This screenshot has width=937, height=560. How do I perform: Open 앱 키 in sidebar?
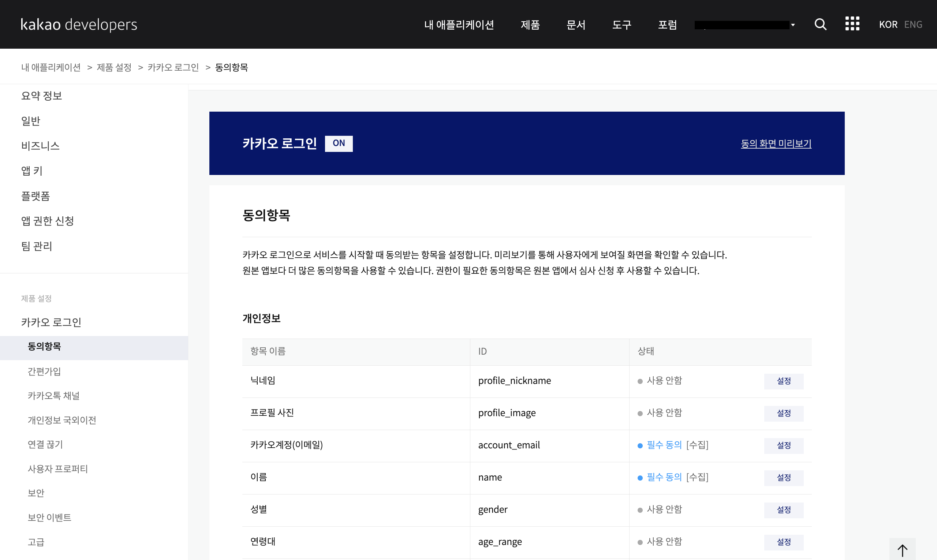click(x=32, y=171)
